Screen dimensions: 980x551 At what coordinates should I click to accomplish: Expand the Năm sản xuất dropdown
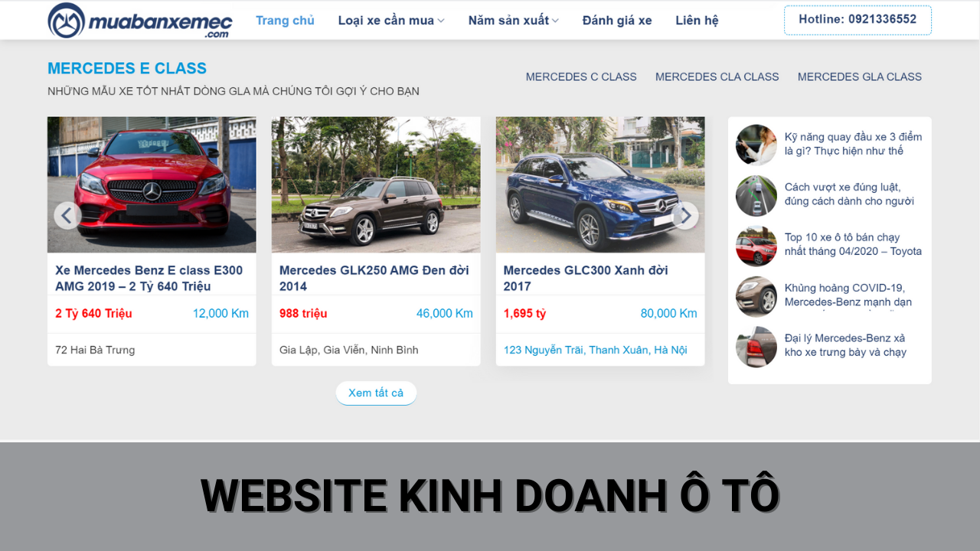513,21
